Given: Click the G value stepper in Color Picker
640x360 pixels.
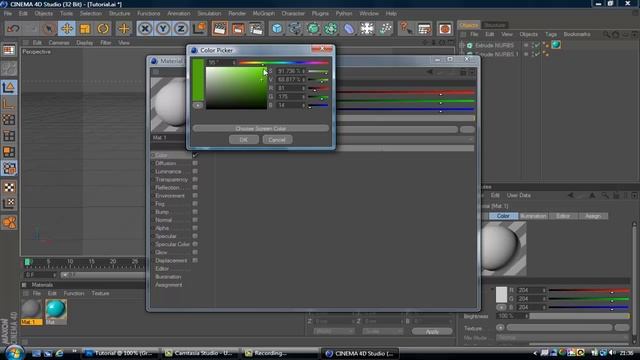Looking at the screenshot, I should coord(303,97).
